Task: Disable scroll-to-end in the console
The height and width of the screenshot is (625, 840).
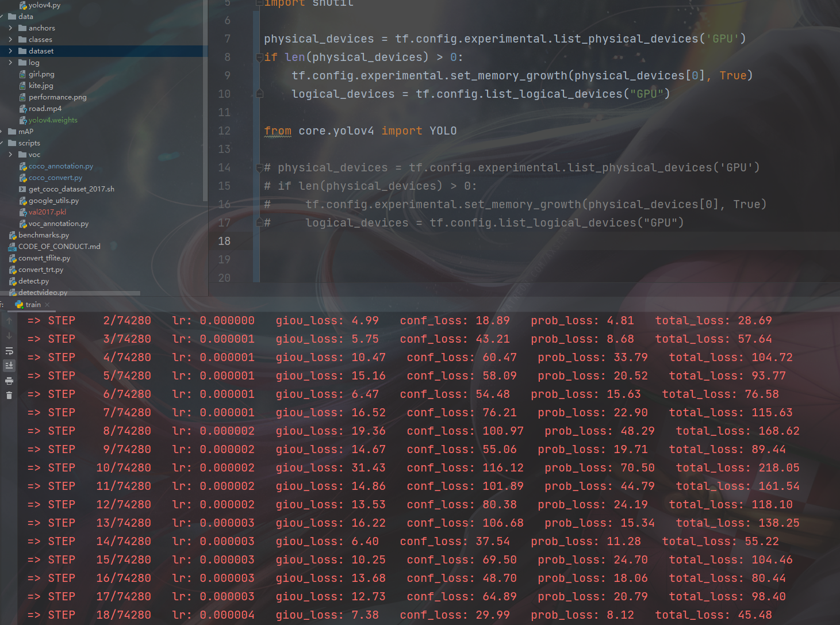Action: click(9, 366)
